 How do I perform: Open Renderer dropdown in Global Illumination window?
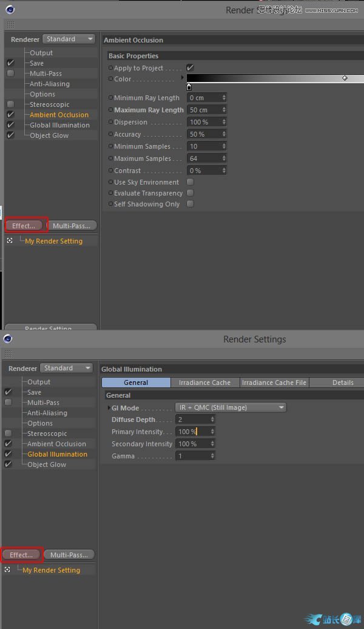[67, 368]
